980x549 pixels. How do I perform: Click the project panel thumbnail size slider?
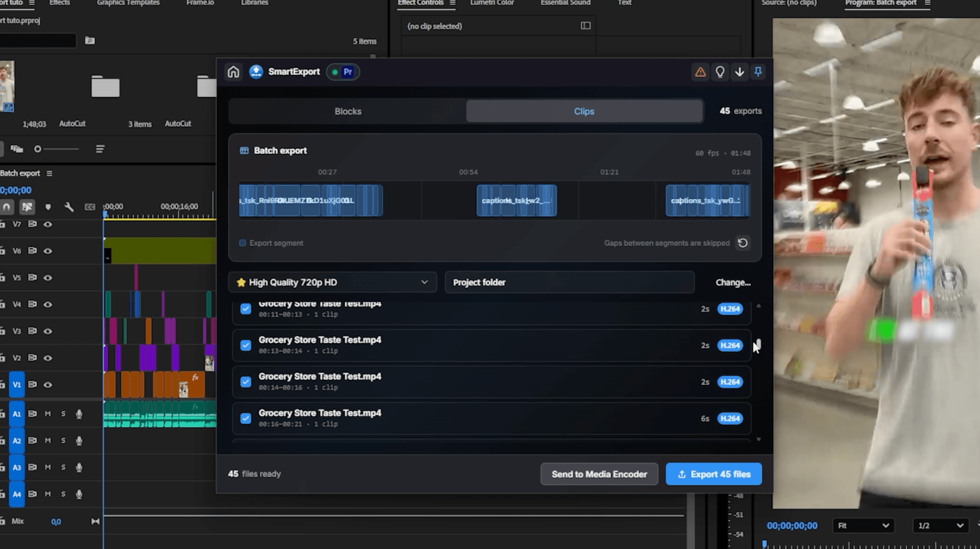coord(57,149)
